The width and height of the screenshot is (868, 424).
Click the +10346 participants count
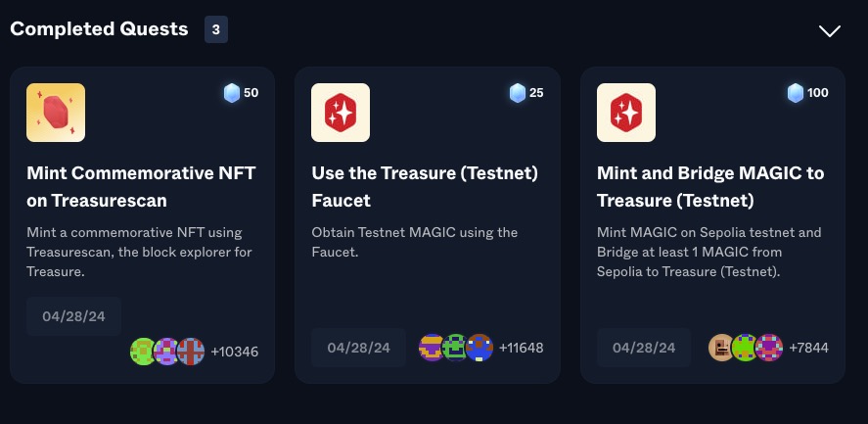point(235,351)
